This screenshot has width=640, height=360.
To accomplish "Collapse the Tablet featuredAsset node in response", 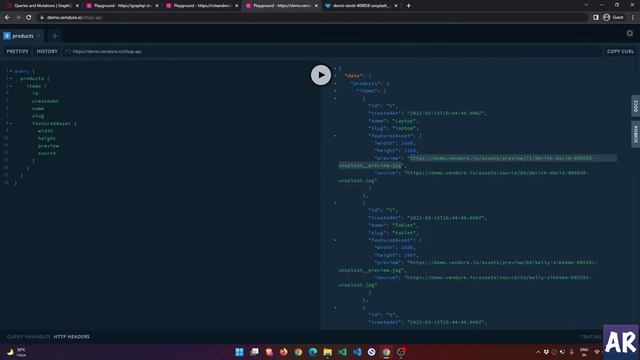I will tap(335, 240).
